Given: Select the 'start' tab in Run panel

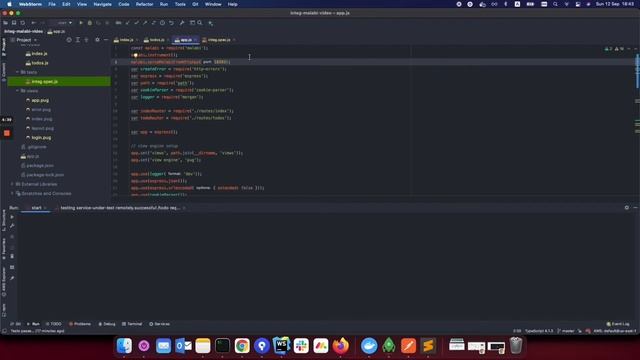Looking at the screenshot, I should [x=36, y=208].
